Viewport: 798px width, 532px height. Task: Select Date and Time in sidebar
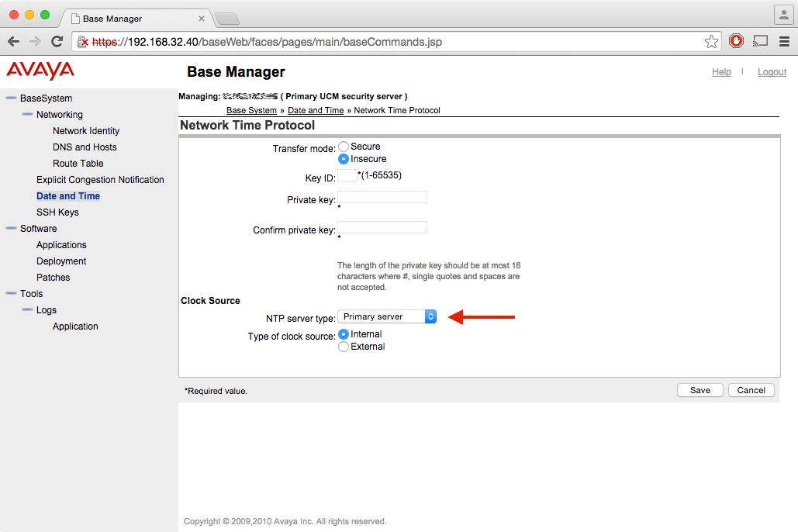click(68, 196)
